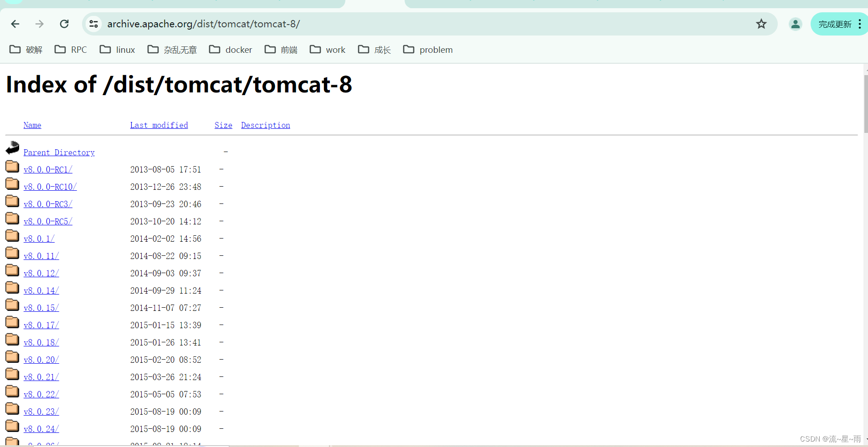The image size is (868, 447).
Task: Open the v8.0.22/ directory link
Action: [x=41, y=394]
